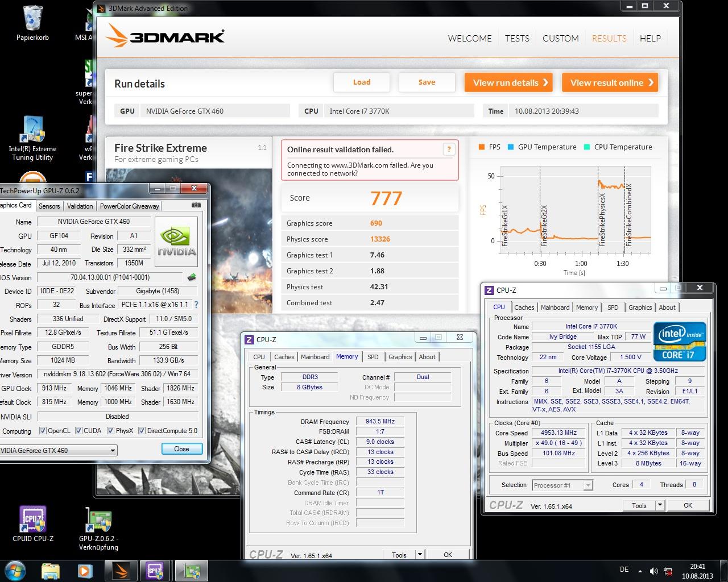The height and width of the screenshot is (582, 728).
Task: Click the DRAM Frequency value 943.5 MHz
Action: click(380, 422)
